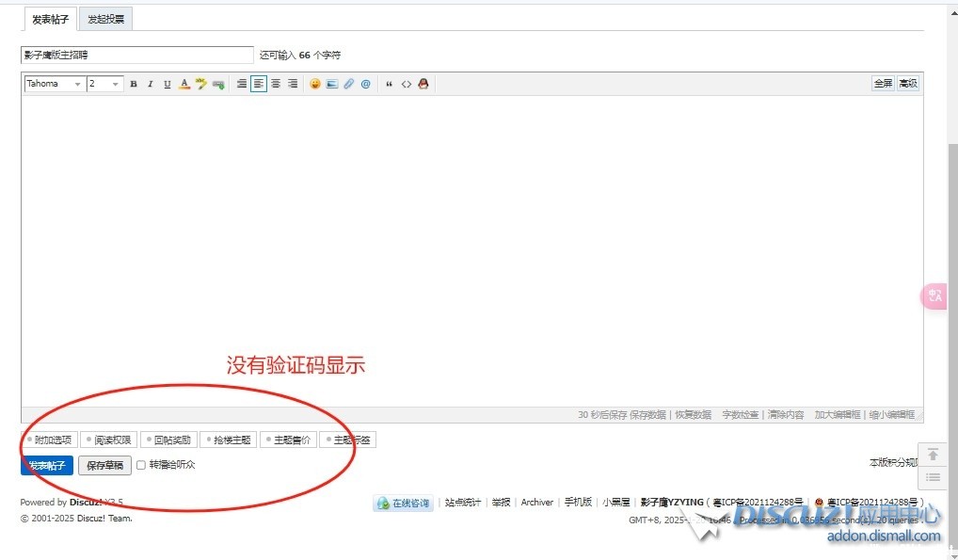Expand the 阅读权限 section
Viewport: 958px width, 560px height.
[x=108, y=440]
